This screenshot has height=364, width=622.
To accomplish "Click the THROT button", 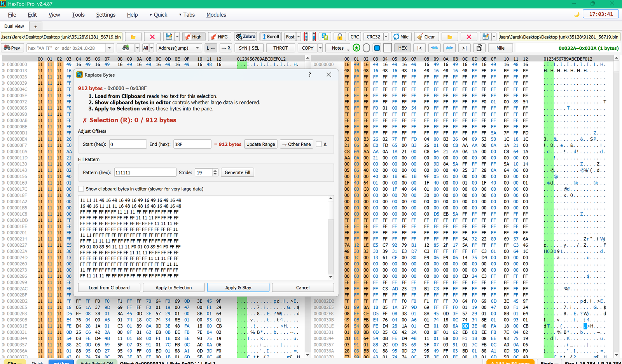I will pos(281,48).
